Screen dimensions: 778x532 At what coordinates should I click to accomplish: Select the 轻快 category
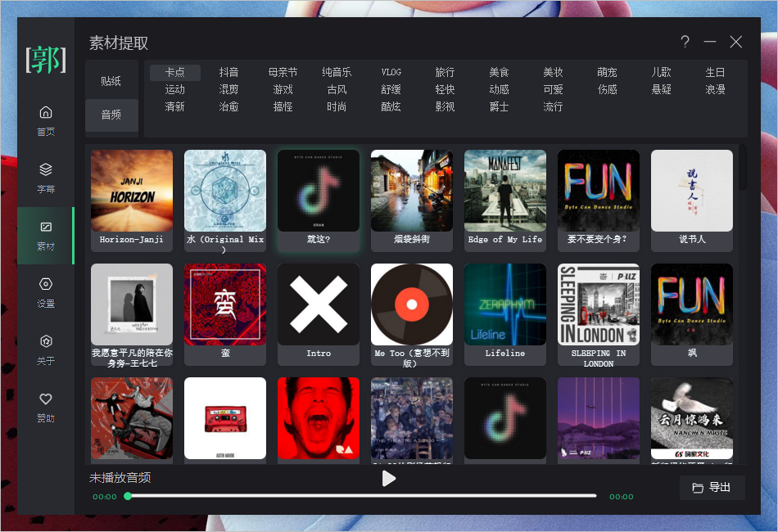click(445, 90)
